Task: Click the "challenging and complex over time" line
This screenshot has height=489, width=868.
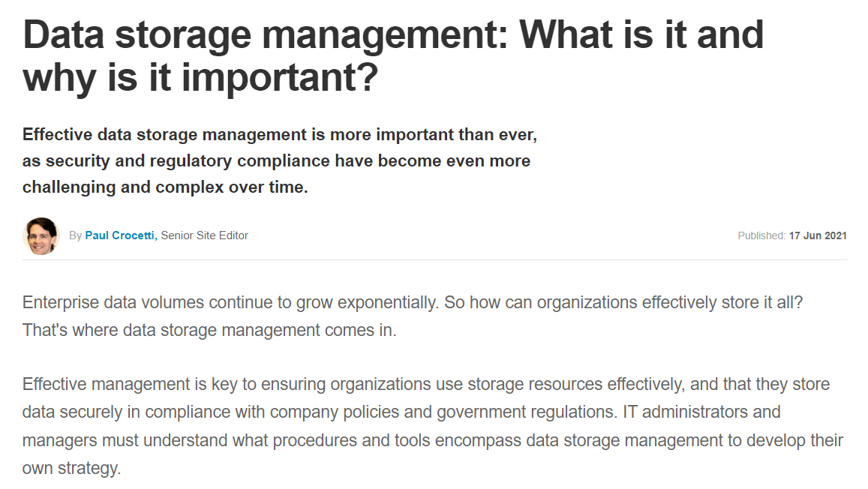Action: coord(165,187)
